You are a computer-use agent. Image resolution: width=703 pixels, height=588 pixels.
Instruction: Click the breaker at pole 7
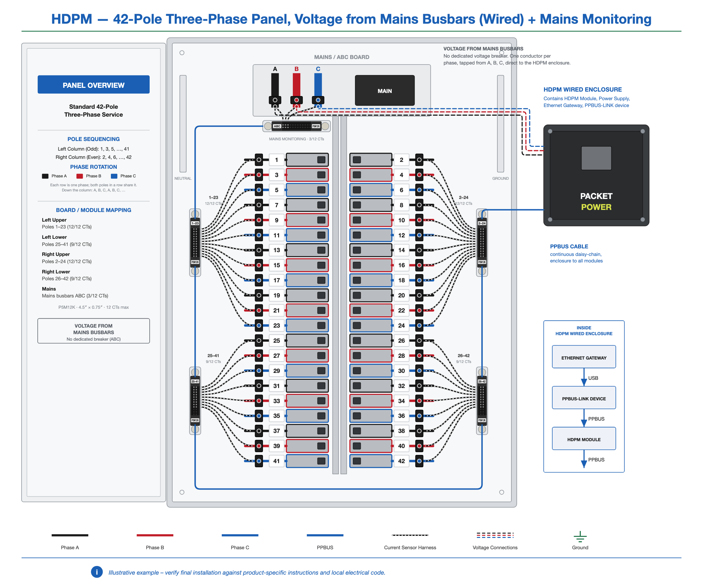307,205
